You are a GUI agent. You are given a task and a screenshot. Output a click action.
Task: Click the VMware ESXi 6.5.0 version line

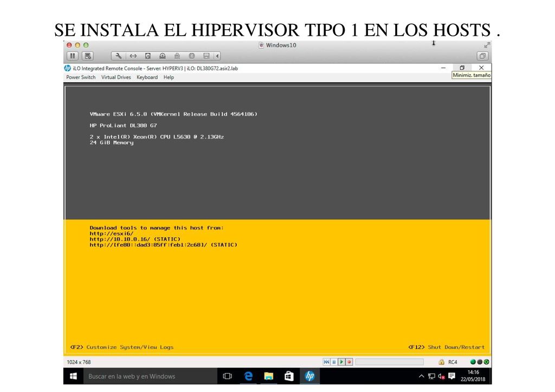pyautogui.click(x=173, y=114)
